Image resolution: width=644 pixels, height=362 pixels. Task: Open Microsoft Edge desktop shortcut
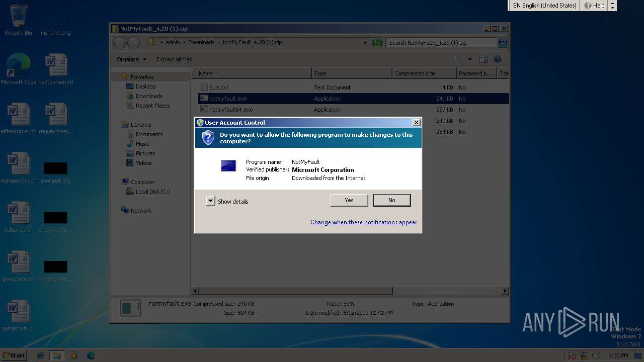(x=18, y=69)
